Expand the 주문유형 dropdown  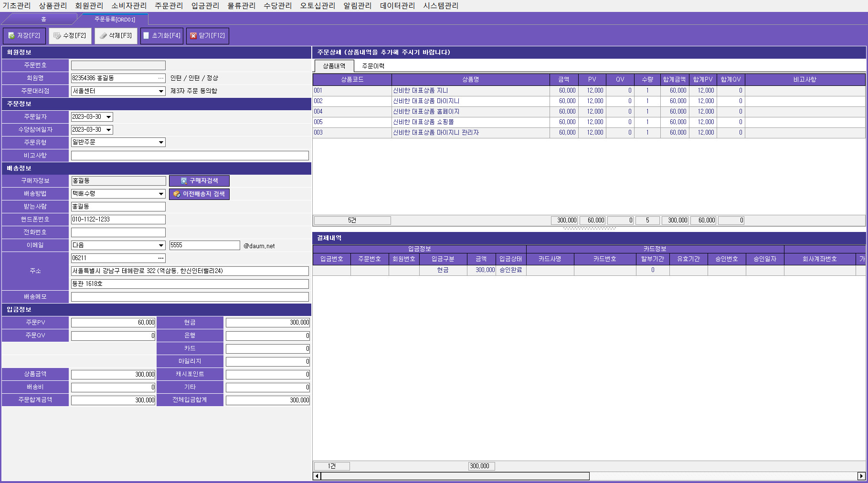point(161,142)
